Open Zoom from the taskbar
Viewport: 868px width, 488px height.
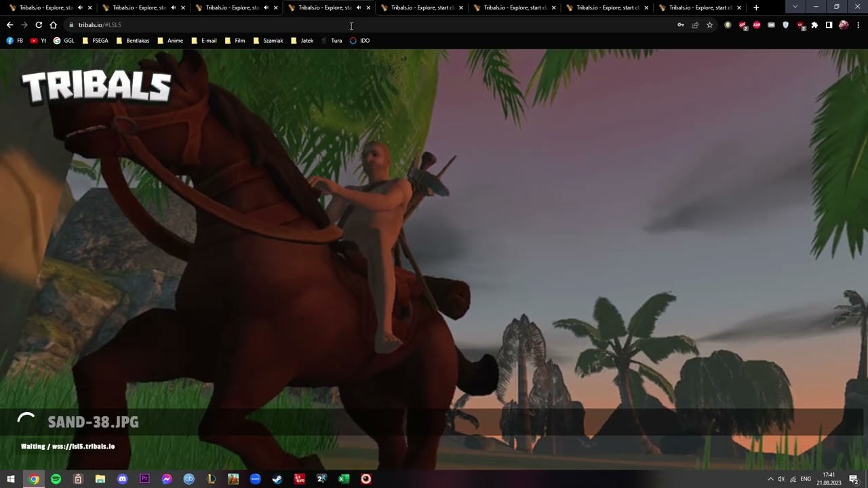[x=255, y=479]
